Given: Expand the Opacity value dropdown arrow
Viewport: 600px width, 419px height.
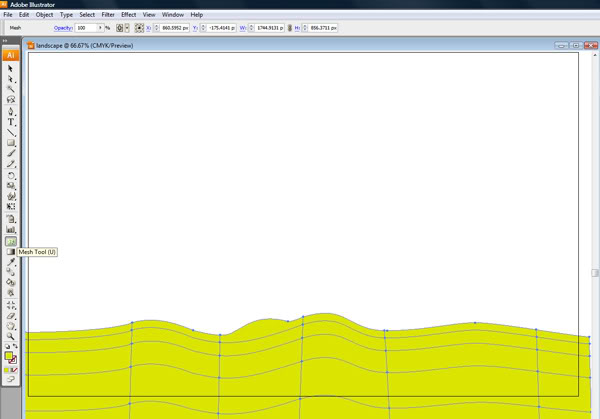Looking at the screenshot, I should click(100, 28).
